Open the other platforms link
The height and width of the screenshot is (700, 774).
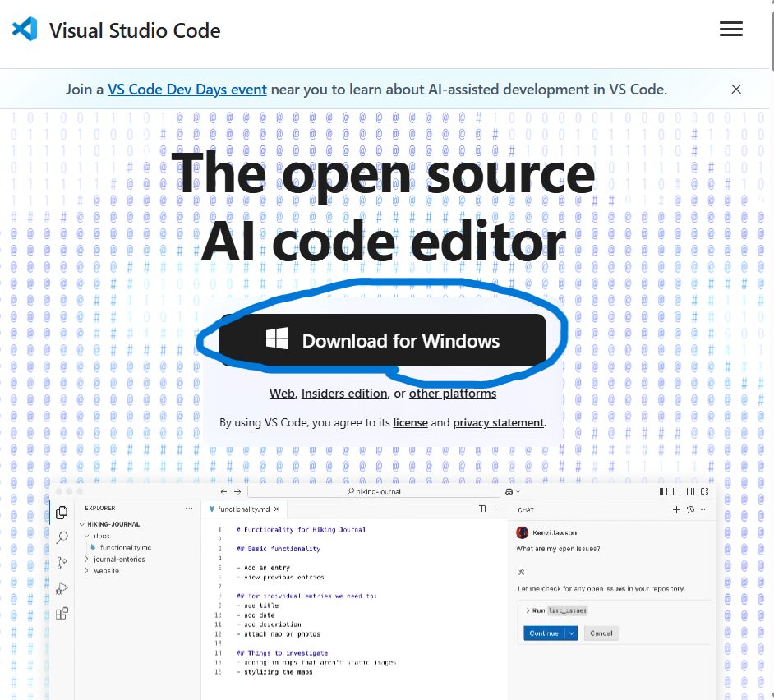452,394
